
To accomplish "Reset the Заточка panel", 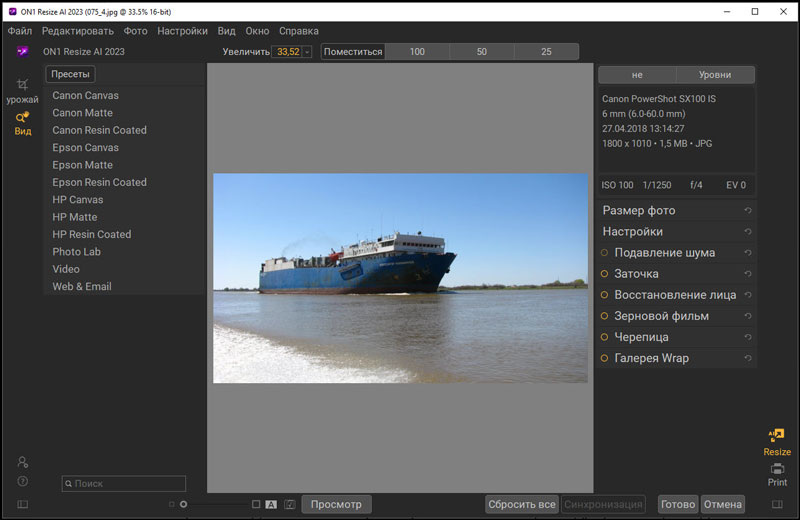I will point(747,274).
